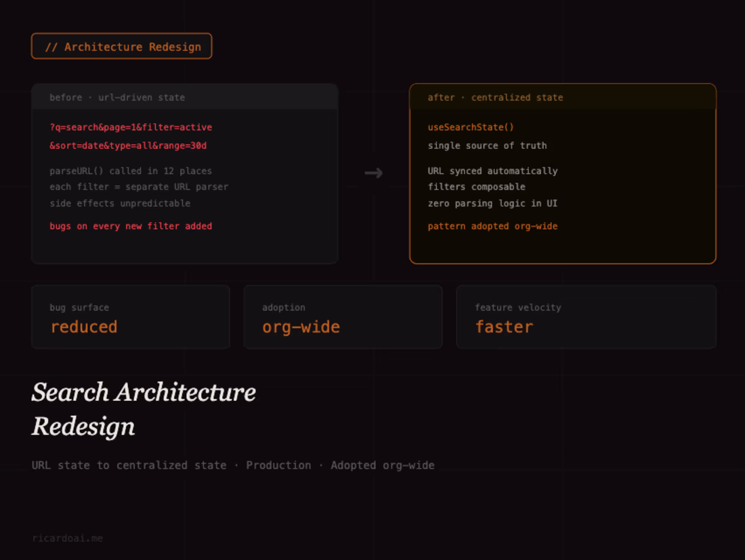Select the filters composable list item
Image resolution: width=745 pixels, height=560 pixels.
click(476, 187)
